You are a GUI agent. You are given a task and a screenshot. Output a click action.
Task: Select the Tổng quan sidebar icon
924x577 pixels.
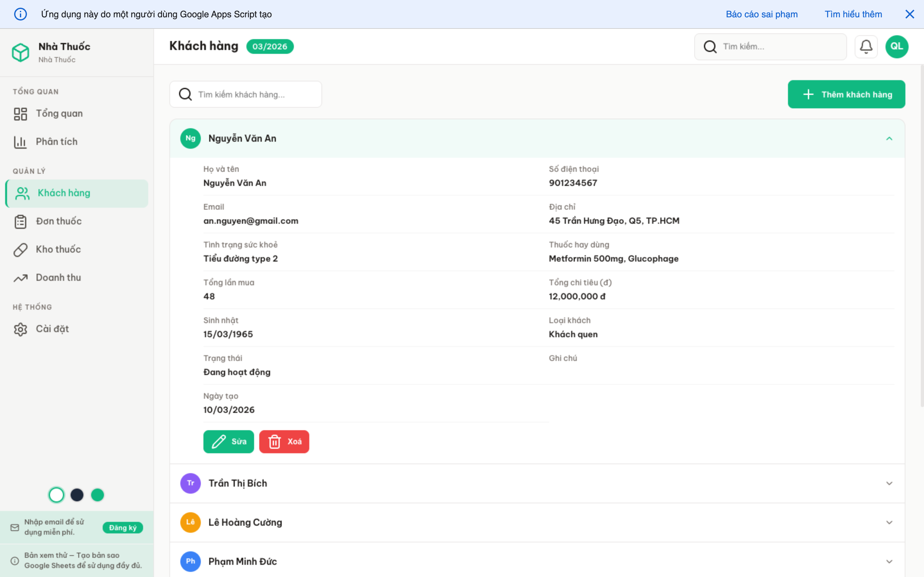coord(21,113)
